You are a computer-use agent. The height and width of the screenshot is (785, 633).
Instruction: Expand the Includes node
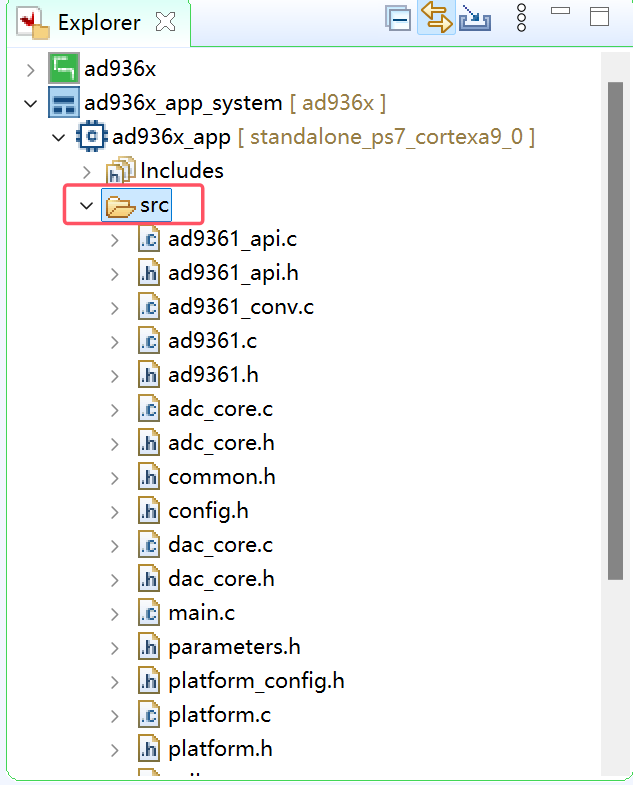tap(87, 172)
